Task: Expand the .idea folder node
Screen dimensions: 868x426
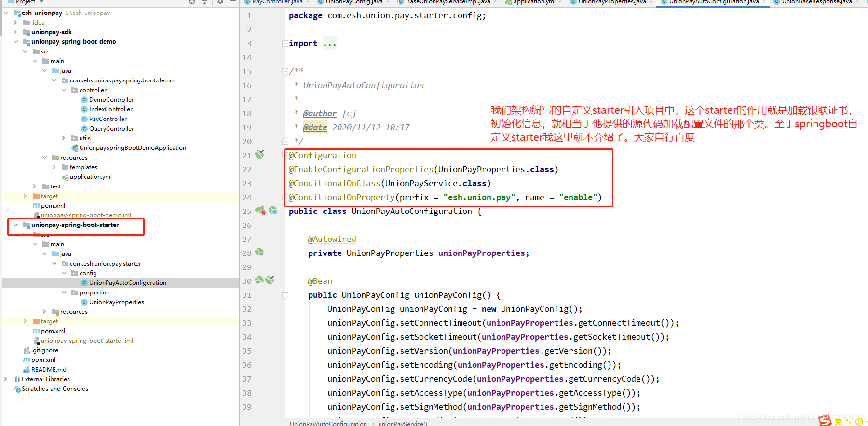Action: (16, 23)
